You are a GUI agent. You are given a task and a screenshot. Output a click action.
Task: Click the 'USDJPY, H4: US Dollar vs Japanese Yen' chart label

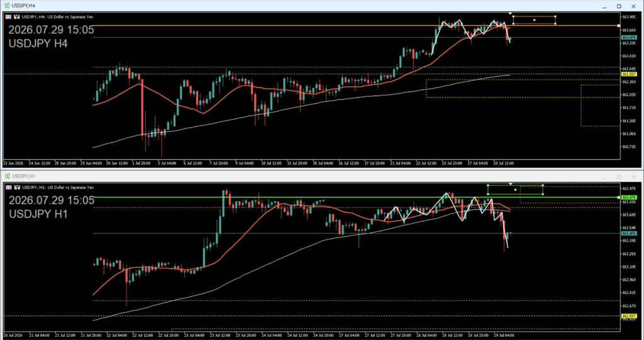[57, 17]
